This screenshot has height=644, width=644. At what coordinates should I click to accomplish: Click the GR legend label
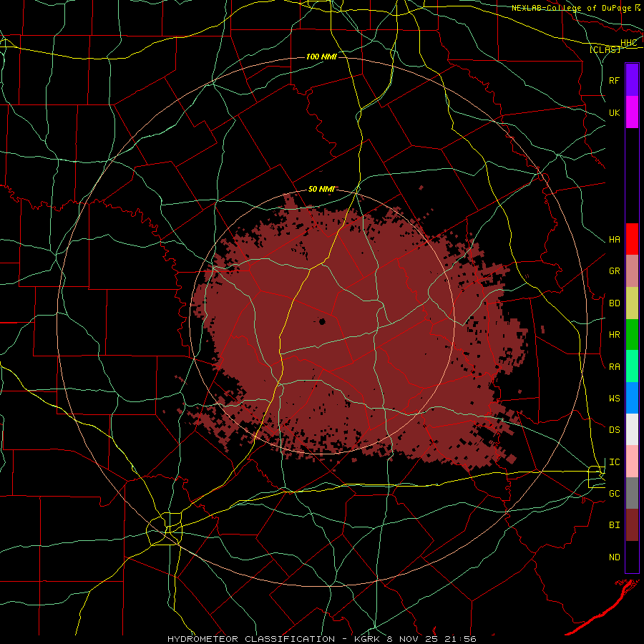(x=614, y=271)
